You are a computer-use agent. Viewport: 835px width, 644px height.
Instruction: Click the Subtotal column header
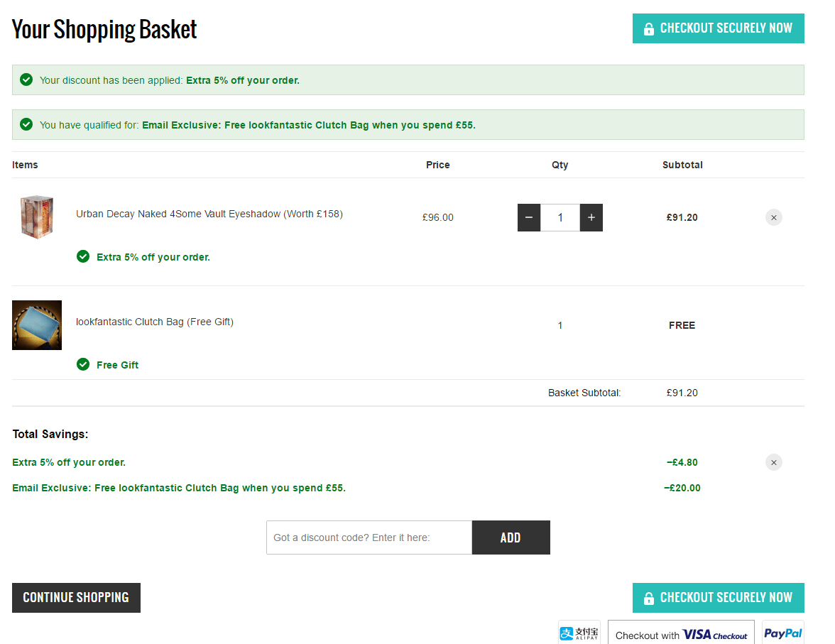682,165
